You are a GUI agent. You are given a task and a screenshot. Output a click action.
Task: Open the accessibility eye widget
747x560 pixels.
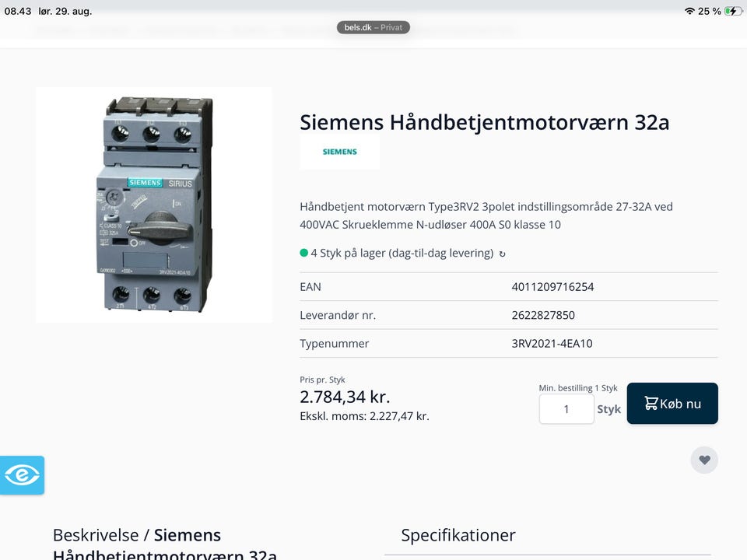[22, 474]
